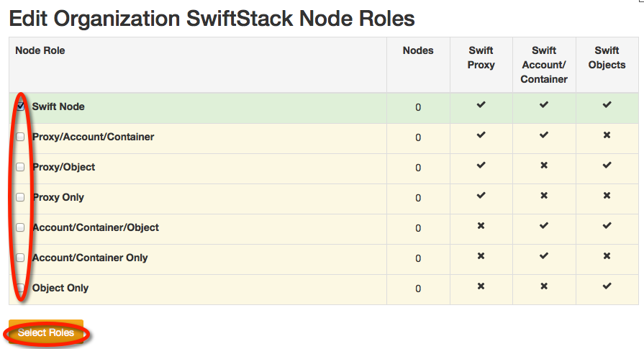Select the Account/Container/Object role checkbox
Screen dimensions: 644x349
click(x=20, y=227)
